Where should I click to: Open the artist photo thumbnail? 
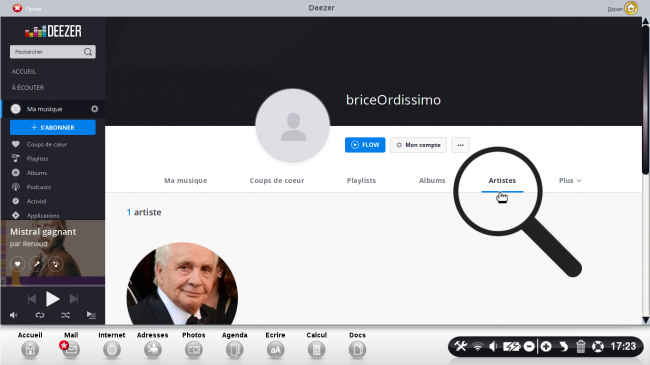pos(182,284)
